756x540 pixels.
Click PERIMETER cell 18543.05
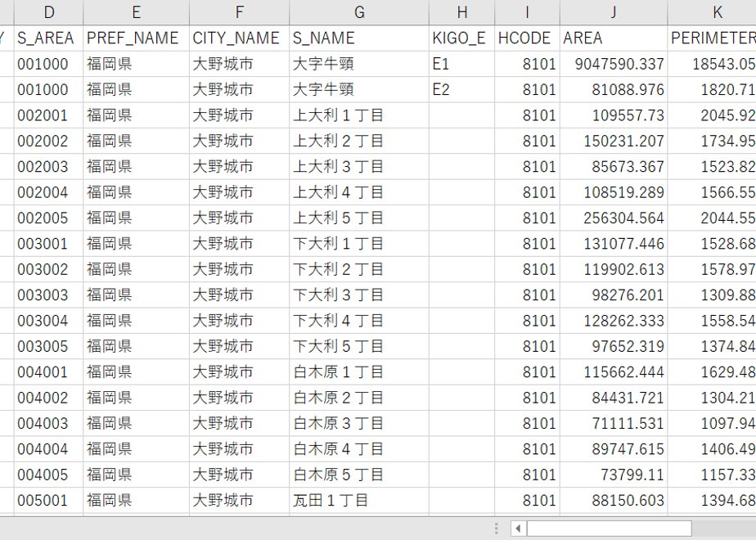pos(712,64)
